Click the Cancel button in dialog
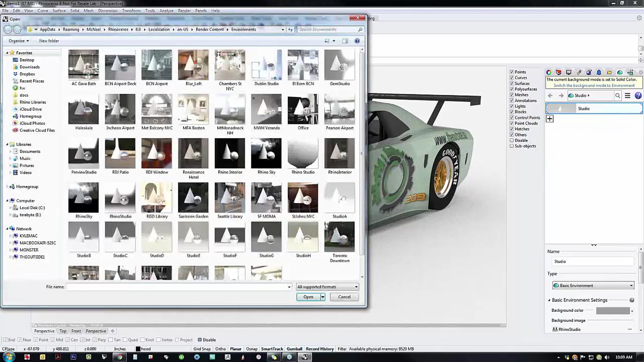 point(344,297)
